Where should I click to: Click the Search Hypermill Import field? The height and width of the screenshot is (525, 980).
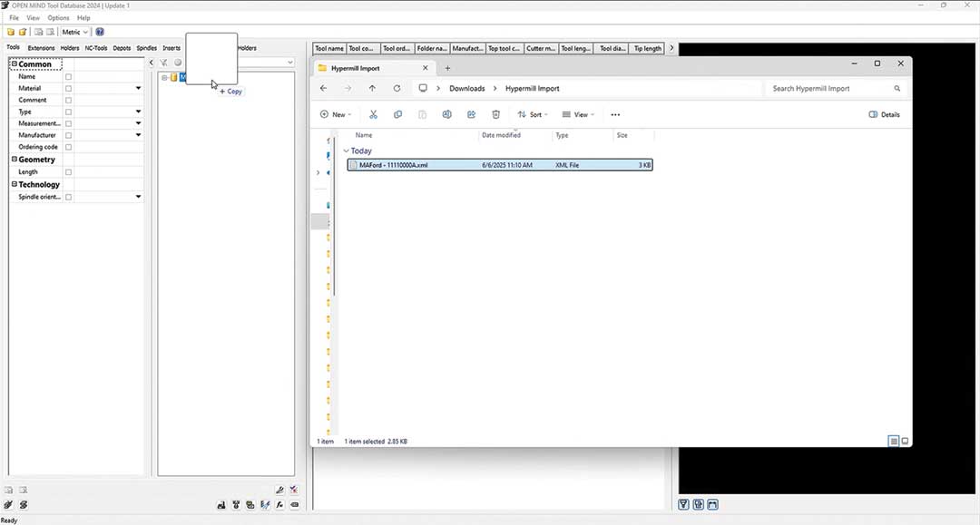click(x=830, y=89)
